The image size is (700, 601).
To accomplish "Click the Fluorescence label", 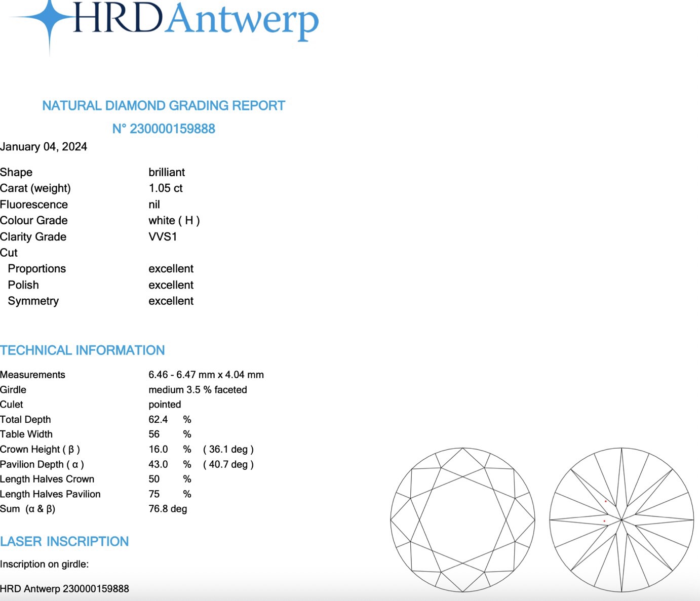I will [34, 205].
